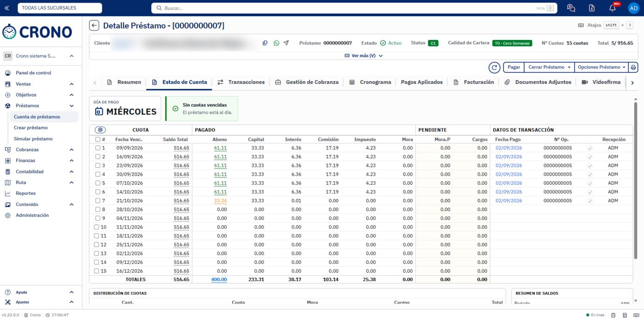644x320 pixels.
Task: Open Fecha Pago 02/09/2026 of installment 1
Action: tap(509, 148)
